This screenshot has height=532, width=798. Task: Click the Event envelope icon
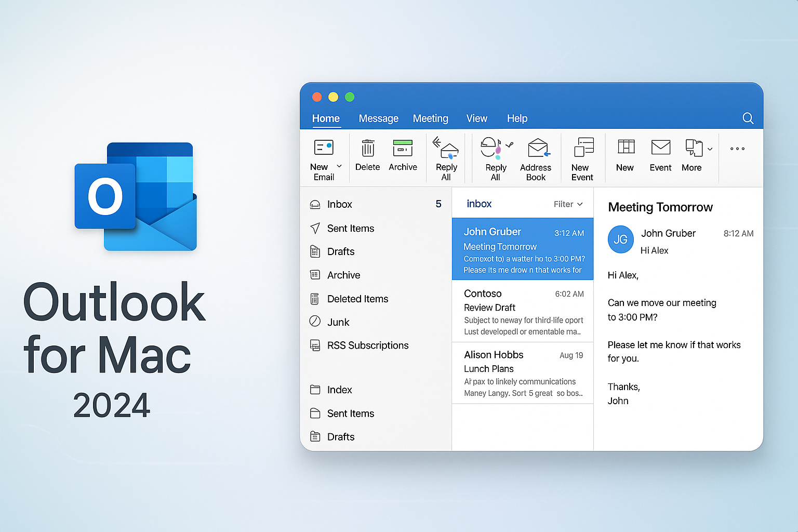click(660, 148)
